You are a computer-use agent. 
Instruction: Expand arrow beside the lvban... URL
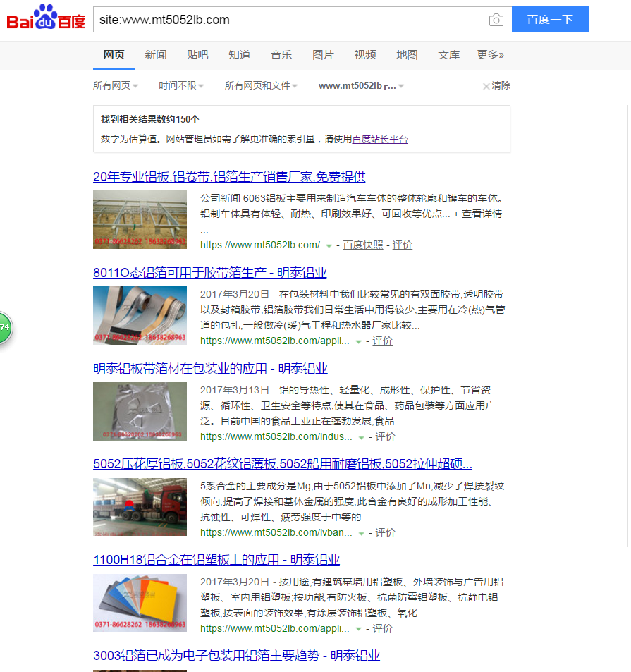(362, 534)
